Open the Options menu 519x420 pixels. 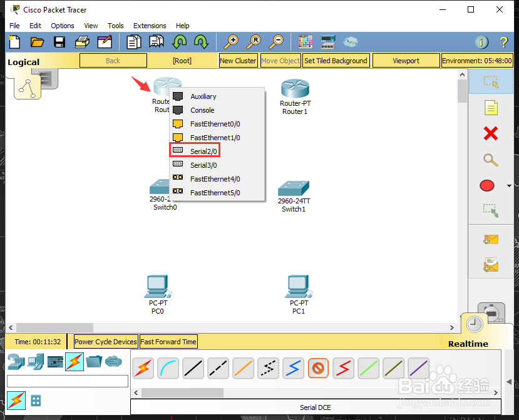pos(63,26)
